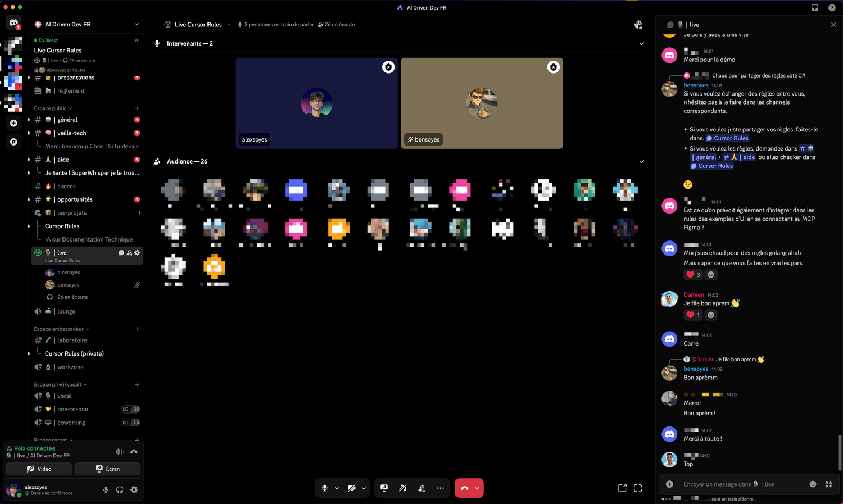Click the aide channel mention in bensoyes' message

point(739,157)
